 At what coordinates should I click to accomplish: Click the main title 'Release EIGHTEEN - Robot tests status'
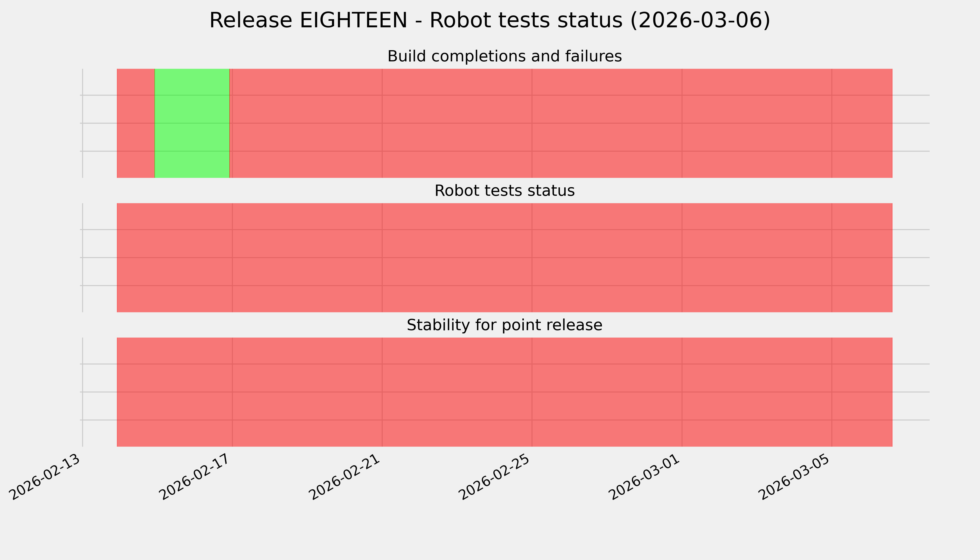[489, 20]
